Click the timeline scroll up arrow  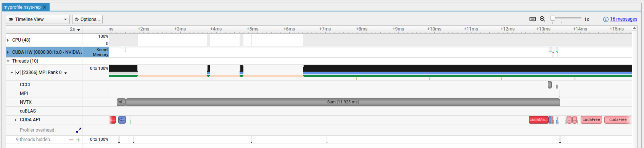[x=634, y=28]
